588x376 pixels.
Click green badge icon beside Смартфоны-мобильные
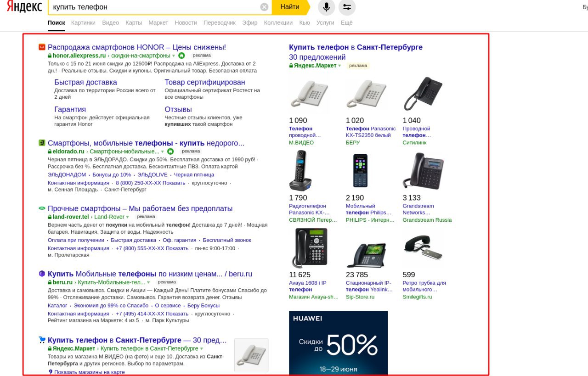(x=170, y=152)
